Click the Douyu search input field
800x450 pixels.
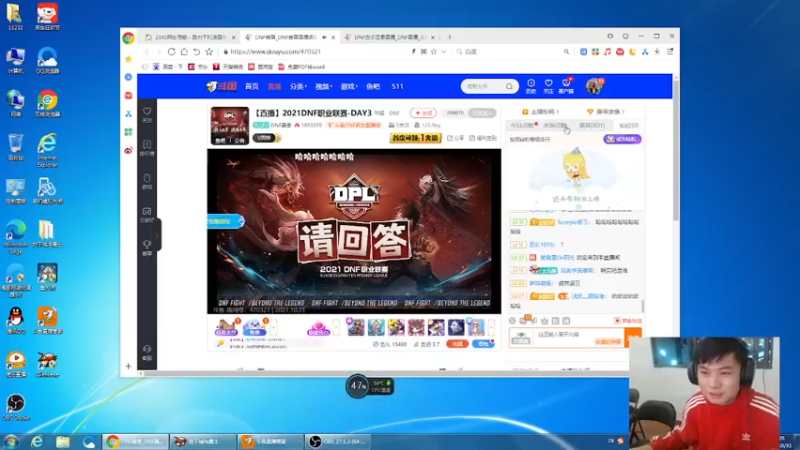coord(483,86)
